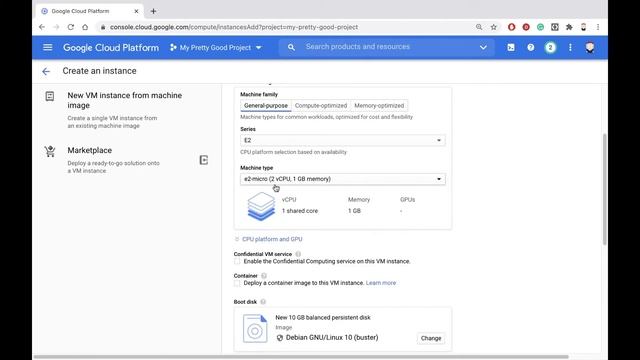Click the green Grammarly extension icon

(540, 27)
